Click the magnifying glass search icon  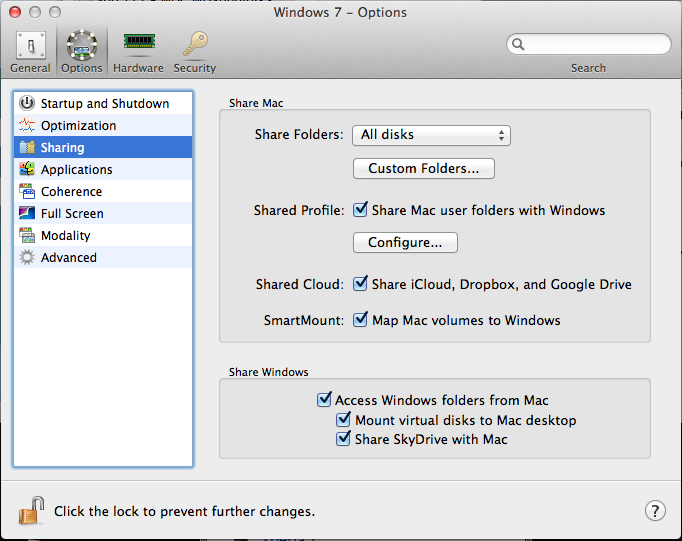click(x=518, y=44)
